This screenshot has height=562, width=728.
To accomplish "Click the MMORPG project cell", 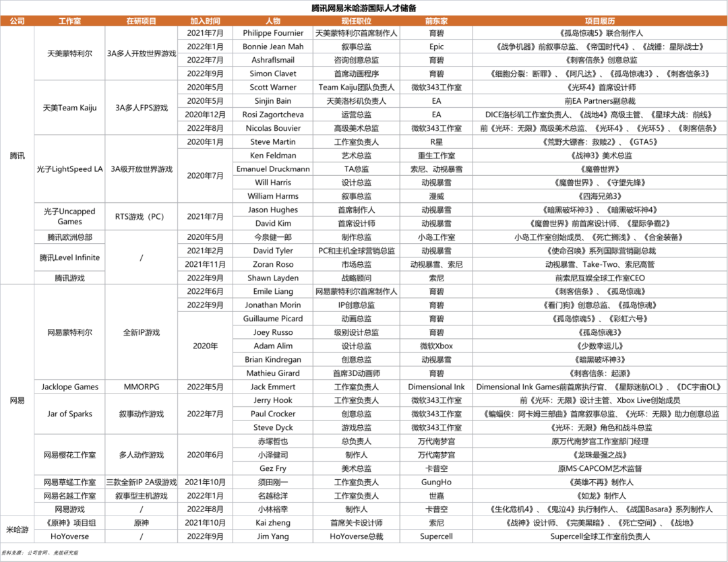I will [141, 387].
